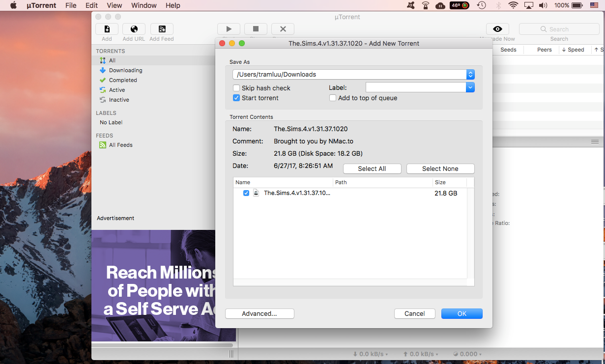Open the Help menu

pyautogui.click(x=173, y=5)
